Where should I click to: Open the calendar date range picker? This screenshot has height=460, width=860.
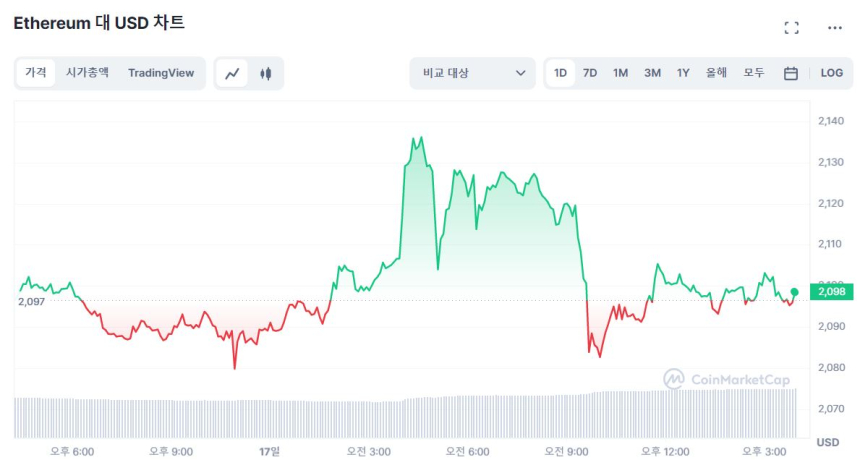790,73
